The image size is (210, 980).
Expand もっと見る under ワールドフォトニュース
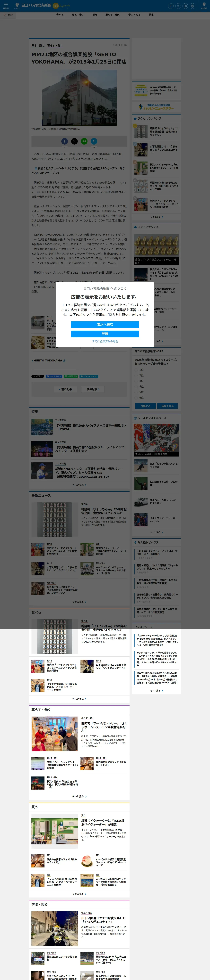(x=156, y=532)
